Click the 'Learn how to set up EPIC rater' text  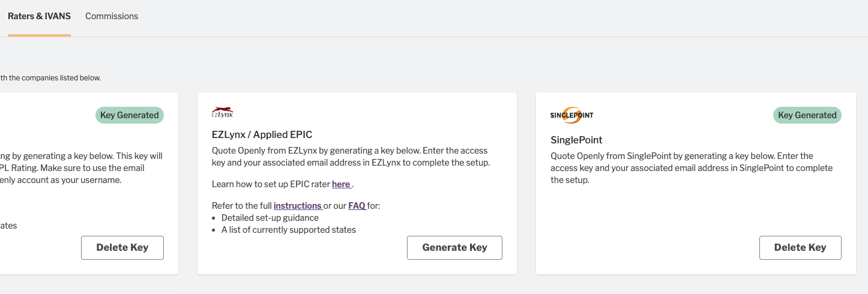pos(271,184)
